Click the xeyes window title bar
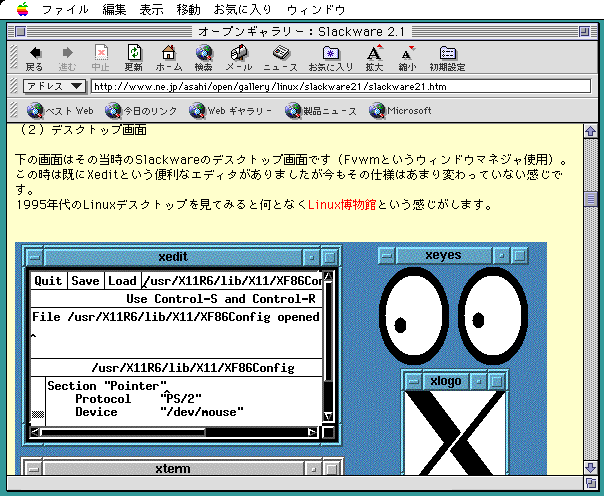 [443, 255]
